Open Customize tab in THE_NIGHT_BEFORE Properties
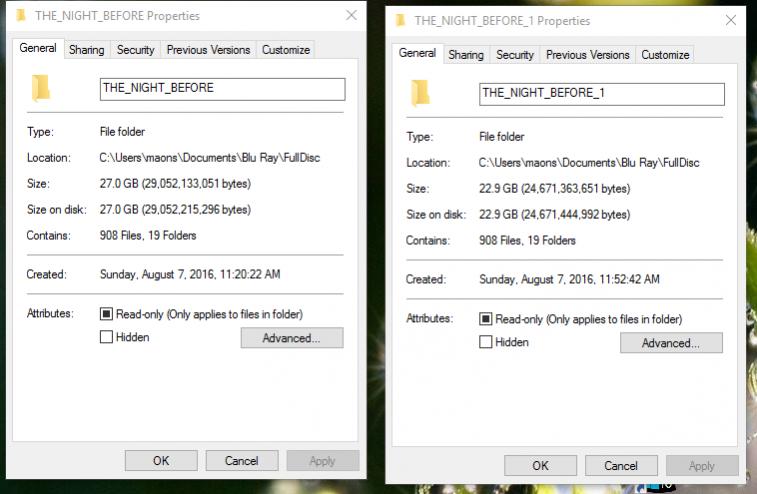Image resolution: width=757 pixels, height=494 pixels. tap(286, 50)
